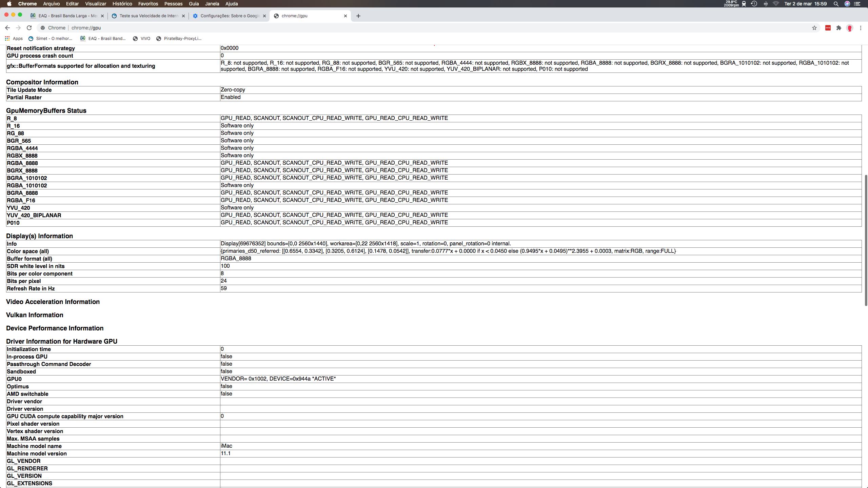Click the open new tab button
Viewport: 868px width, 488px height.
(x=358, y=16)
